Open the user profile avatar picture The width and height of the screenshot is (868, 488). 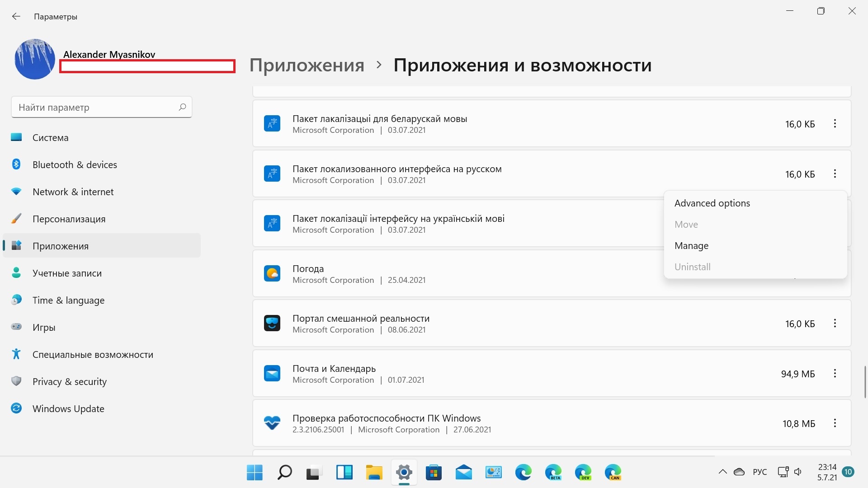[35, 59]
